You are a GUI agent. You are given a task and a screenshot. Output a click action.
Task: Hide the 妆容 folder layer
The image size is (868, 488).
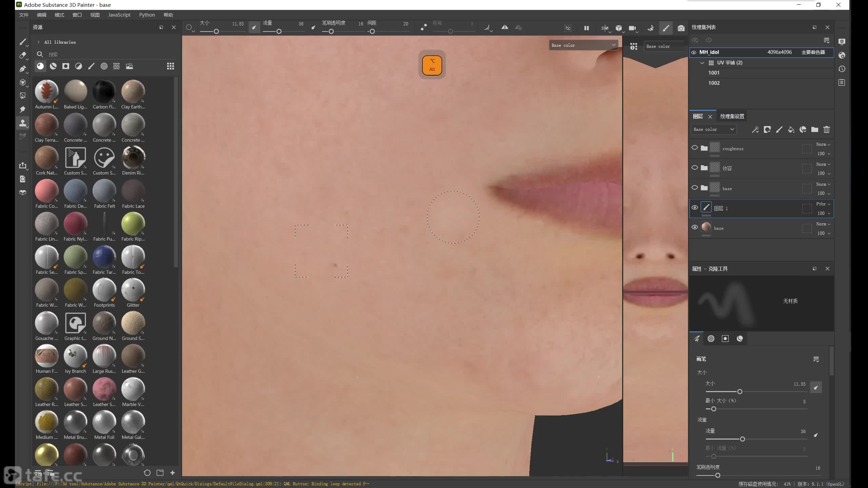click(x=694, y=167)
